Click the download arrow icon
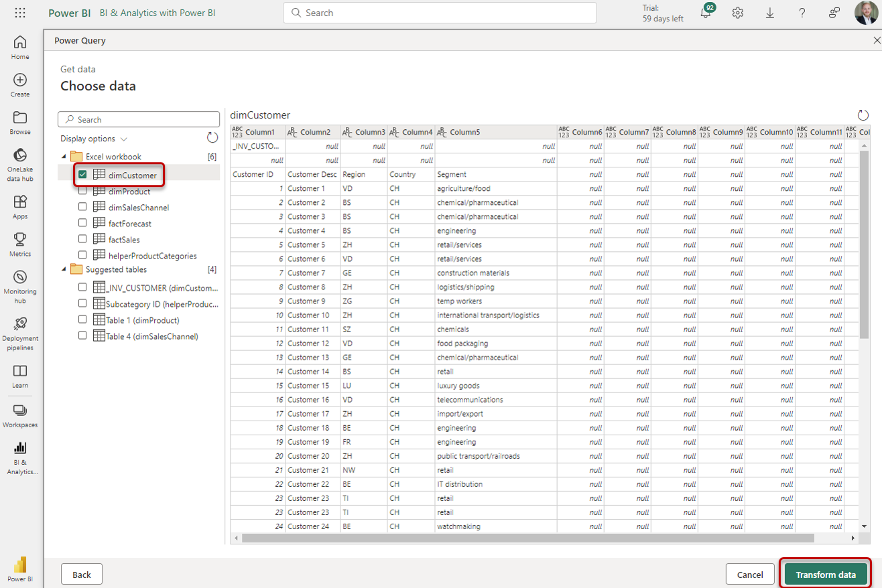882x588 pixels. (x=770, y=13)
